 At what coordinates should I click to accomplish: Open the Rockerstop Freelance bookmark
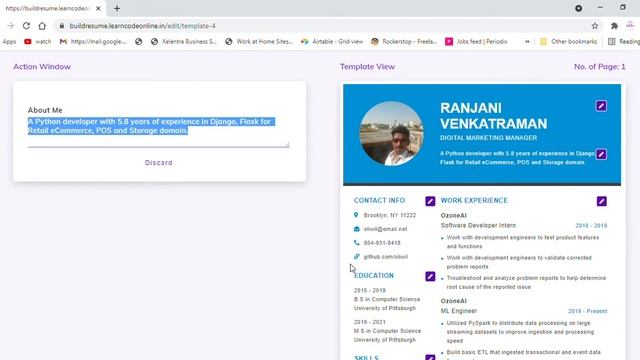pyautogui.click(x=404, y=42)
